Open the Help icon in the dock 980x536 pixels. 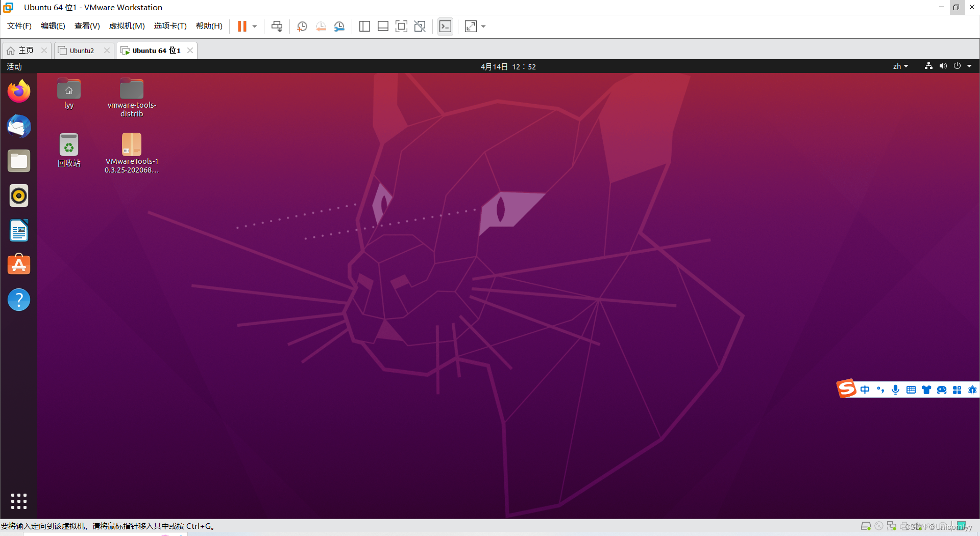click(19, 300)
